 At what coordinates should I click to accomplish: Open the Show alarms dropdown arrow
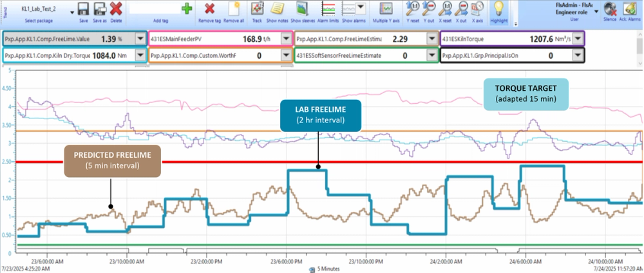[361, 6]
